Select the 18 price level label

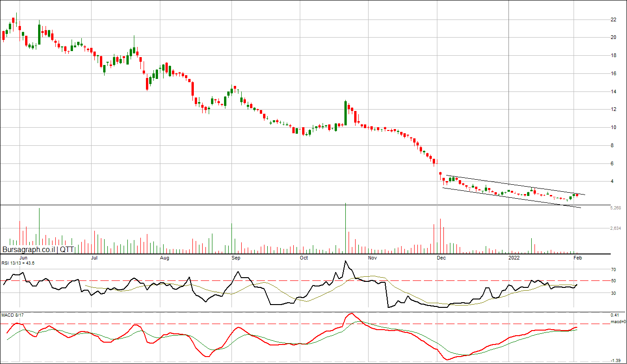(614, 56)
